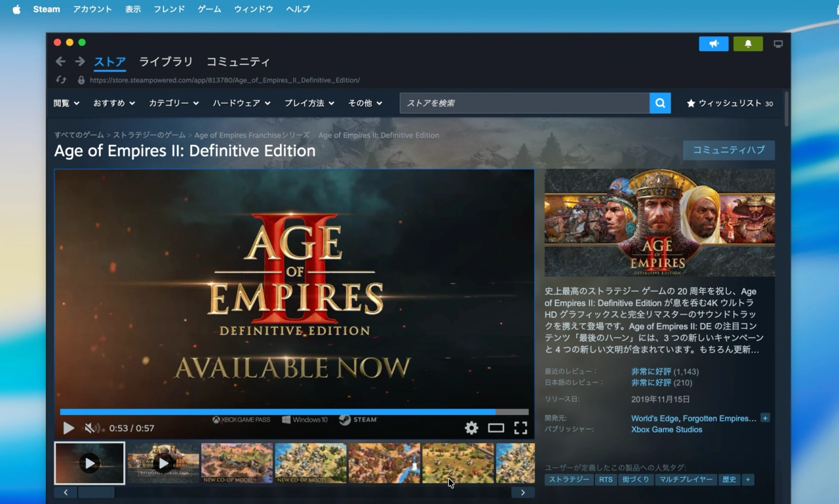The image size is (839, 504).
Task: Open the プレイ方法 dropdown
Action: pyautogui.click(x=309, y=103)
